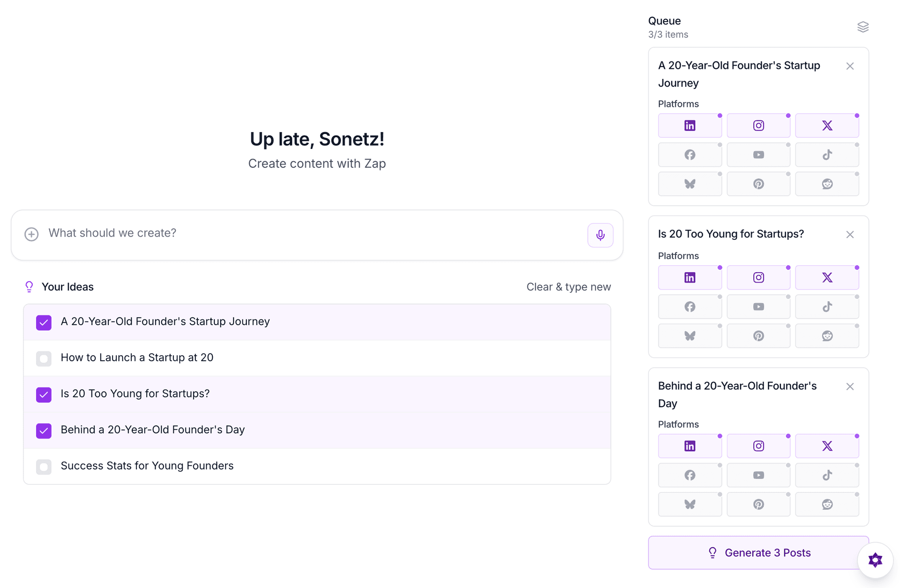Screen dimensions: 900x588
Task: Select LinkedIn platform for Startup Journey post
Action: 690,125
